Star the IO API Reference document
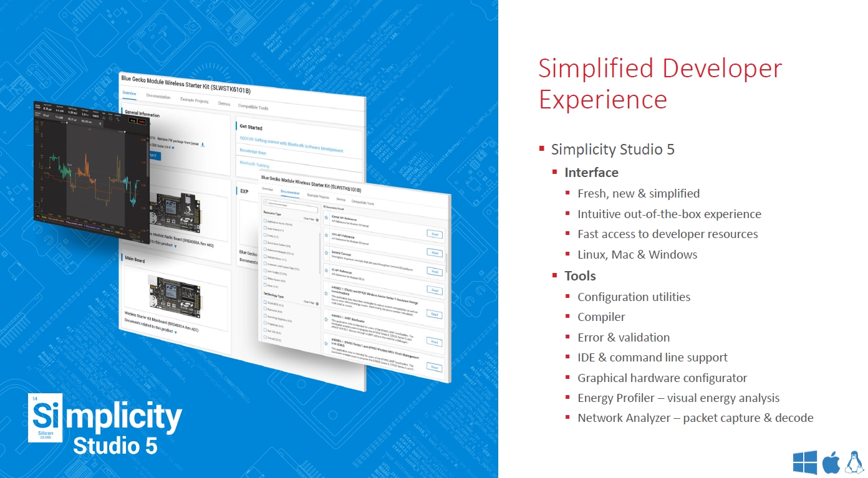 coord(326,270)
